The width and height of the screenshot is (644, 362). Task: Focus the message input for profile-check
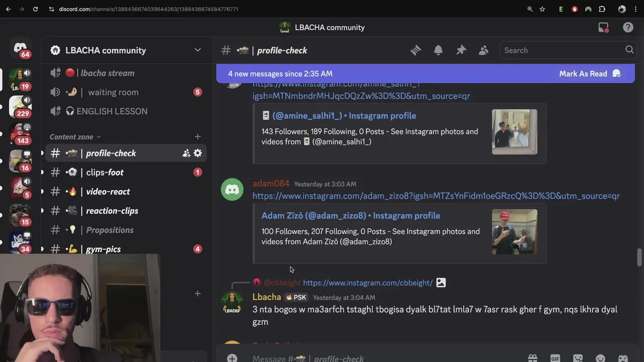[382, 358]
